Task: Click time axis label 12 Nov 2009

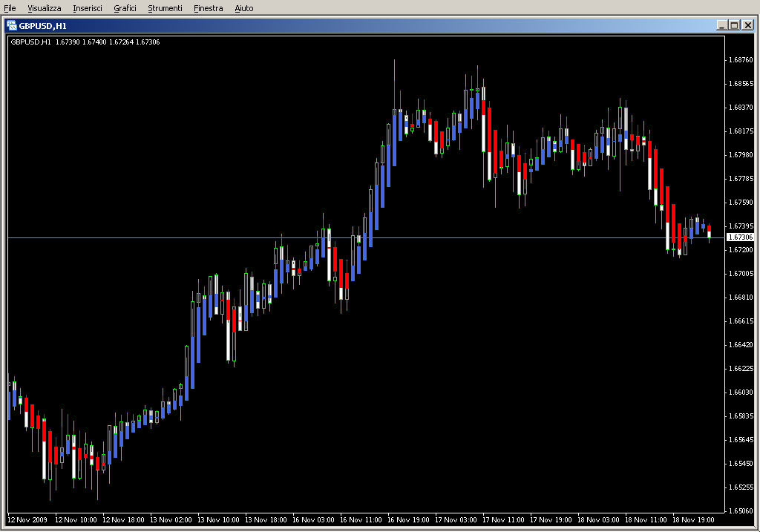Action: pyautogui.click(x=27, y=520)
